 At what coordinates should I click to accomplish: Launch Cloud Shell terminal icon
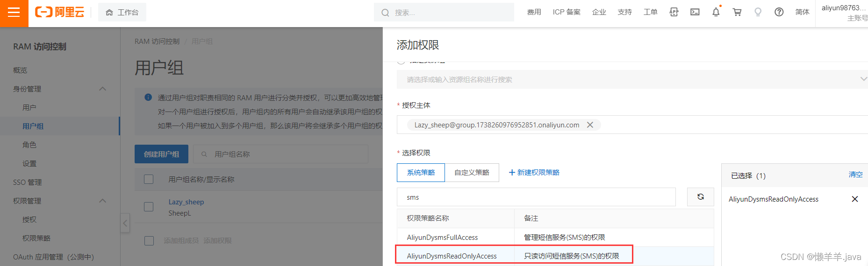click(695, 12)
